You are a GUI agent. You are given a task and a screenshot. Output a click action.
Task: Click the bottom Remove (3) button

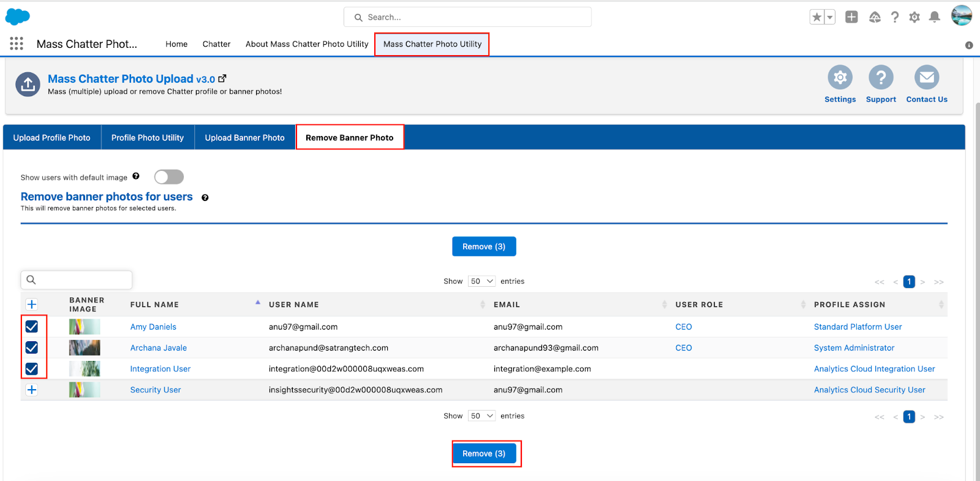coord(484,453)
